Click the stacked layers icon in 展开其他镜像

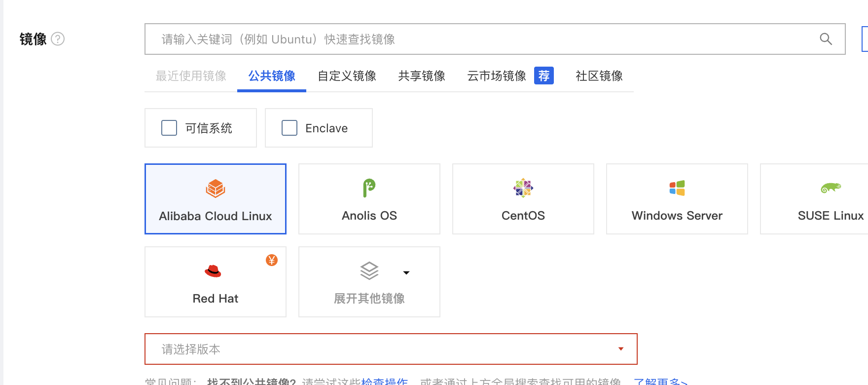click(x=369, y=271)
